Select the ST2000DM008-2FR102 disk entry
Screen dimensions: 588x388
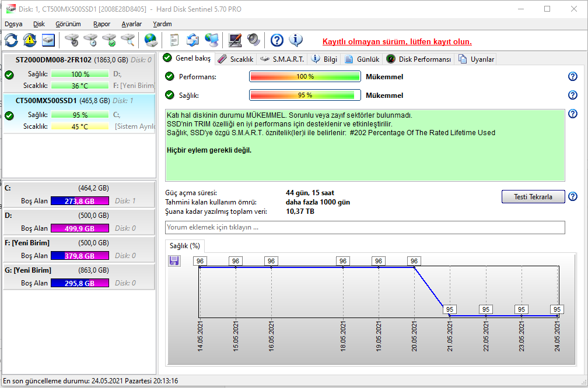tap(79, 73)
